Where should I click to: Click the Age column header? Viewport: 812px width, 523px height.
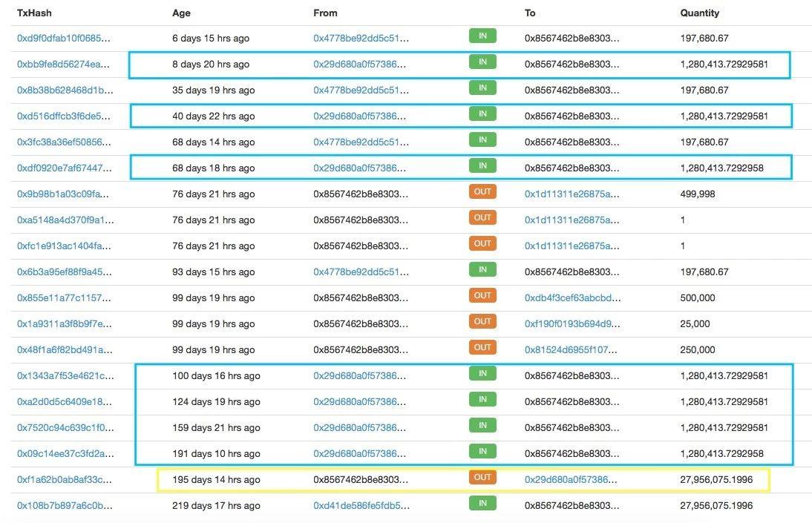[181, 13]
